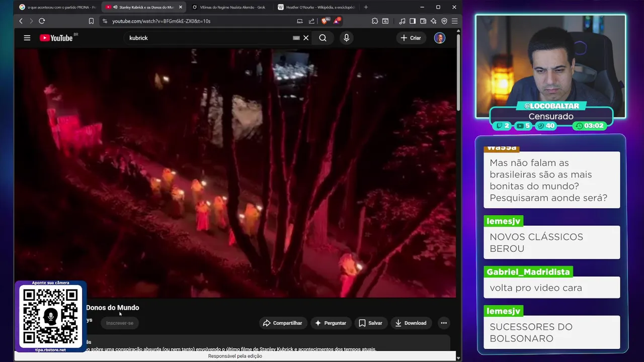644x362 pixels.
Task: Click the video player to pause
Action: coord(235,173)
